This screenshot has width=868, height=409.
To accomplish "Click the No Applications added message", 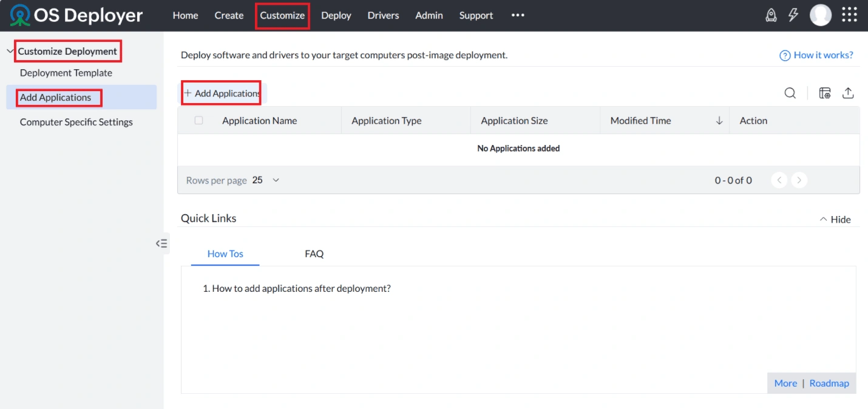I will coord(518,148).
